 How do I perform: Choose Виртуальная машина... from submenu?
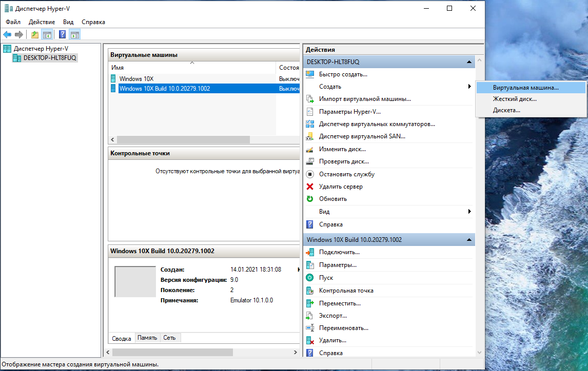tap(531, 88)
